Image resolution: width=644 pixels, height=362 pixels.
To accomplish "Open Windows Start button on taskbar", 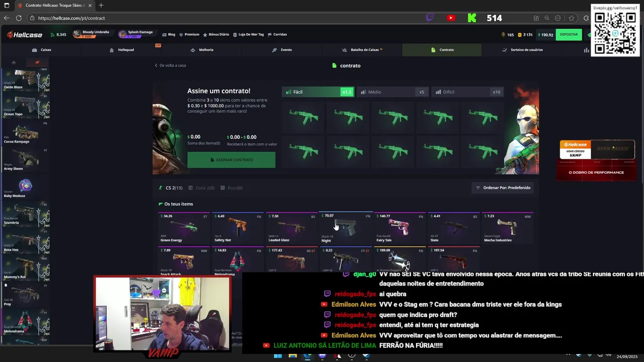I will 278,356.
